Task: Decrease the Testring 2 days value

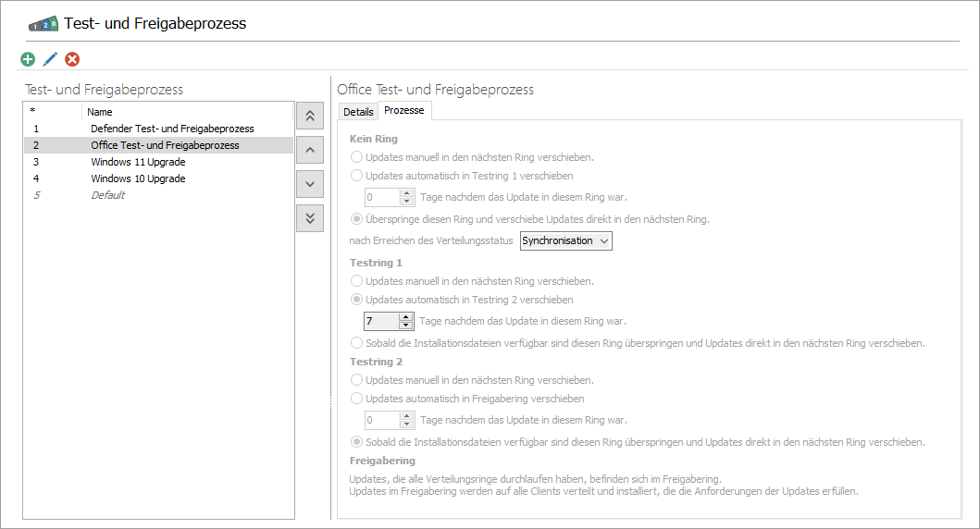Action: pyautogui.click(x=405, y=424)
